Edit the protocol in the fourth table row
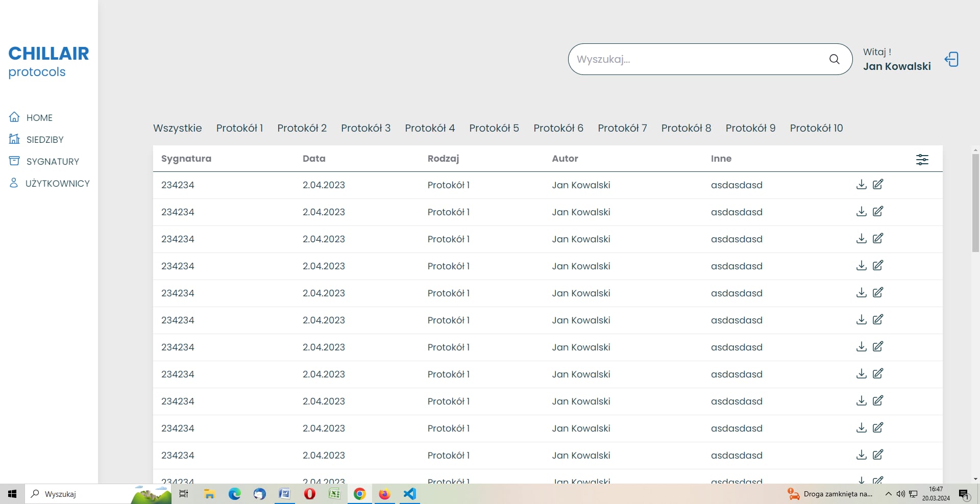Image resolution: width=980 pixels, height=504 pixels. tap(878, 265)
